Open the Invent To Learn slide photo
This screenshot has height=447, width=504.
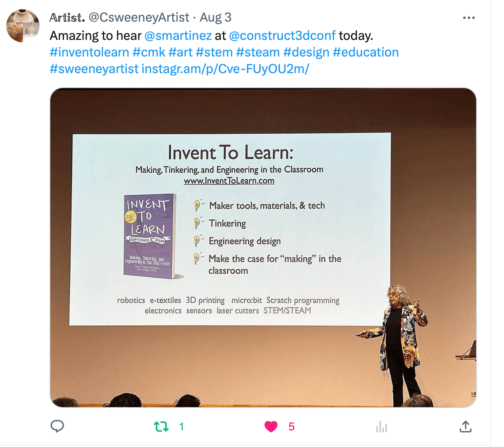[263, 248]
